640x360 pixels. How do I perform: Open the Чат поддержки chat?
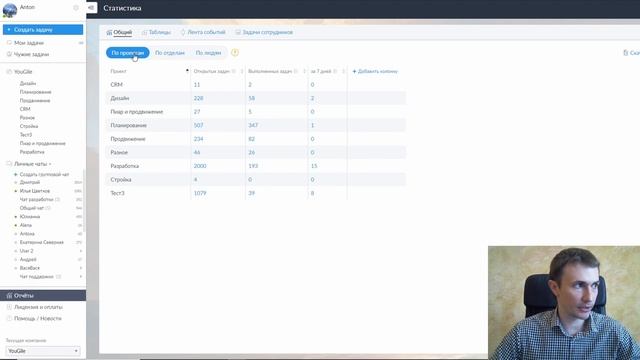37,276
